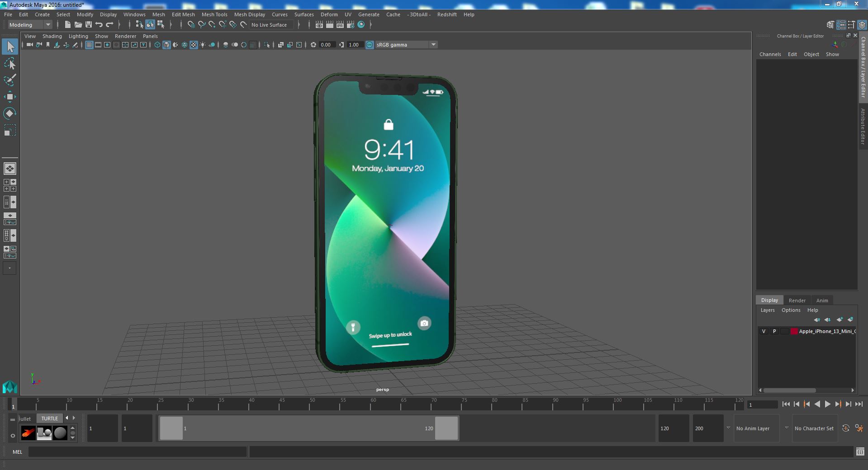Open No Anim Layer dropdown arrow

coord(728,428)
